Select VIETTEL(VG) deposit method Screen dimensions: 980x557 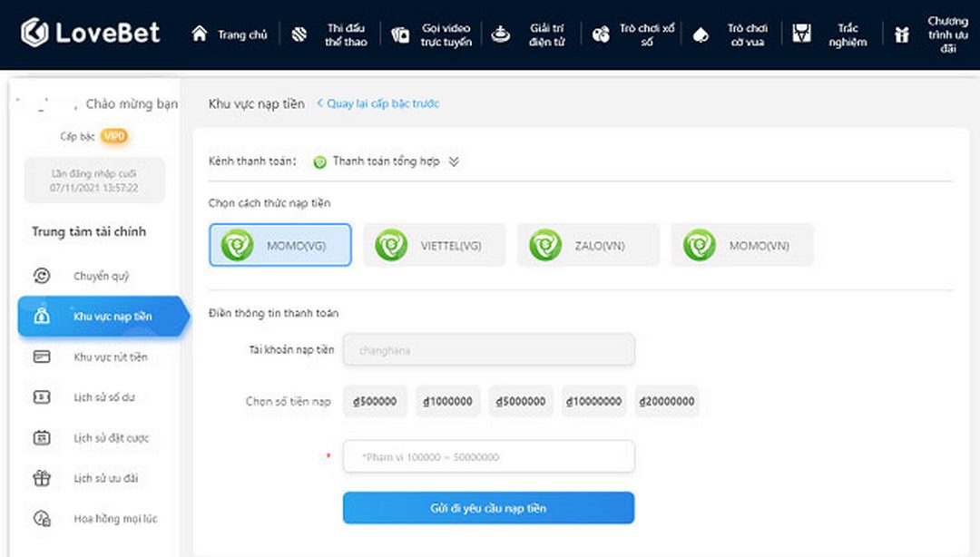click(x=435, y=245)
